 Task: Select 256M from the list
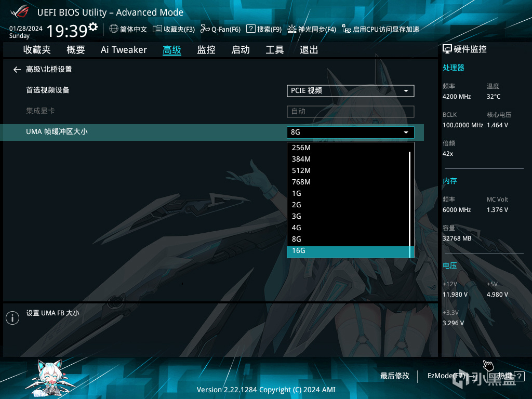point(348,148)
